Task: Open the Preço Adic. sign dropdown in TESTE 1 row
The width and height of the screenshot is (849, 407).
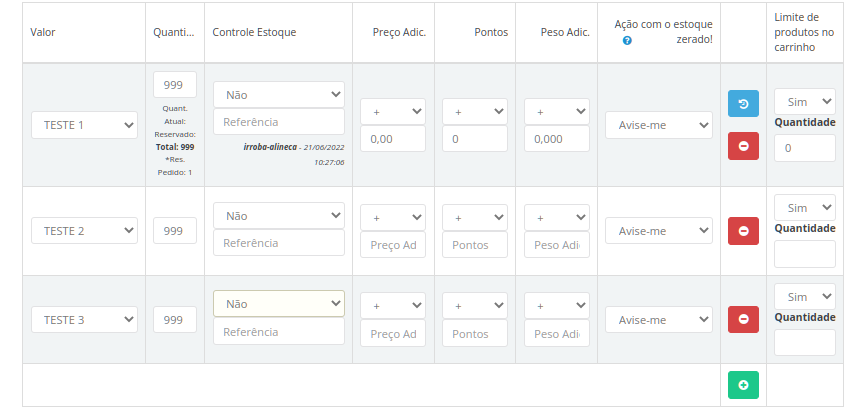Action: coord(393,111)
